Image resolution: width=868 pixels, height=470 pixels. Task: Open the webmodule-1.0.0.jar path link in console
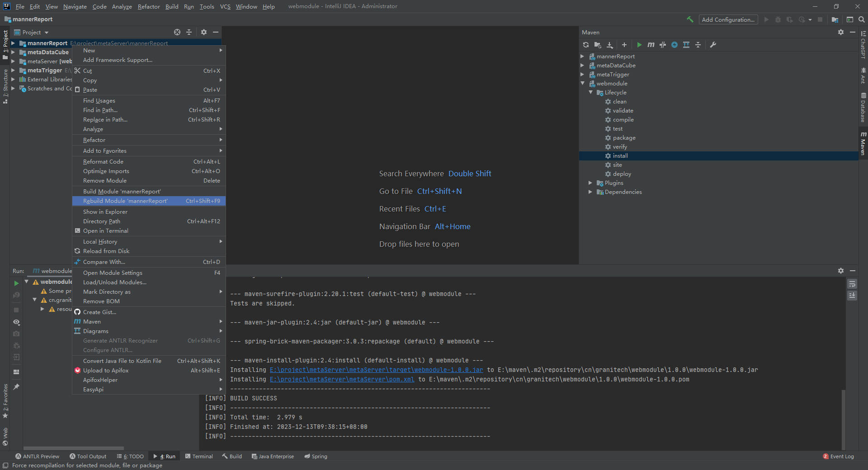[376, 370]
